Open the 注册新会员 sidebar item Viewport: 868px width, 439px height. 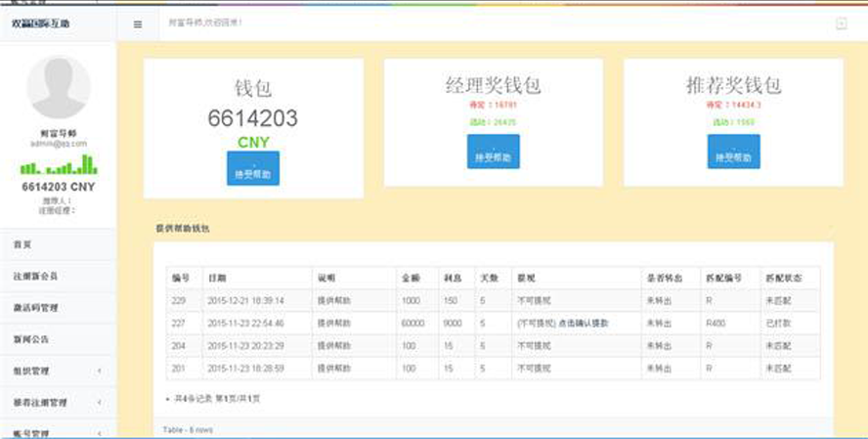pos(58,276)
